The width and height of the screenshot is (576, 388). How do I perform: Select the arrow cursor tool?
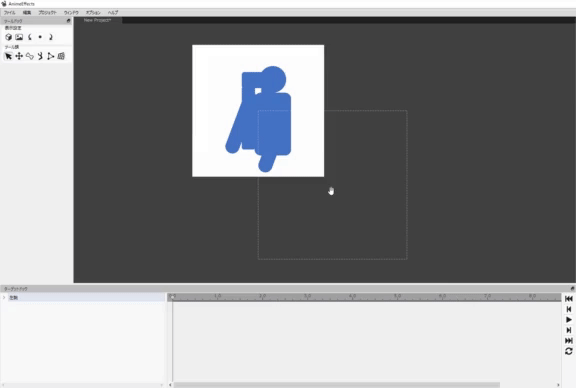coord(8,56)
